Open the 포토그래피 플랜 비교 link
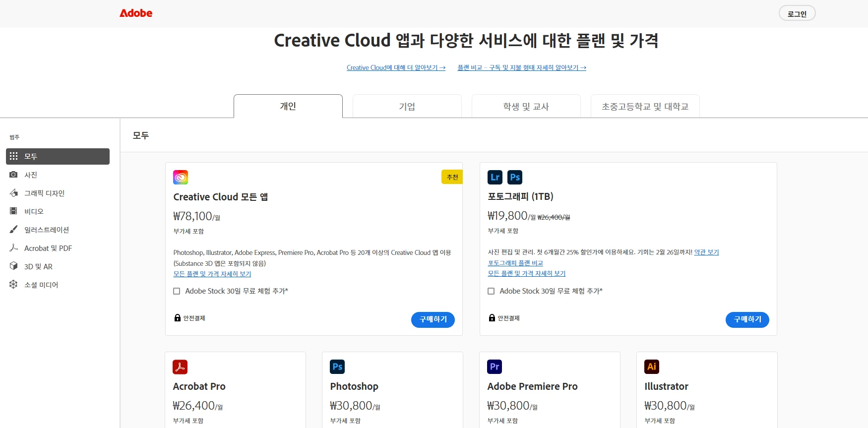Screen dimensions: 868x428 (x=515, y=263)
